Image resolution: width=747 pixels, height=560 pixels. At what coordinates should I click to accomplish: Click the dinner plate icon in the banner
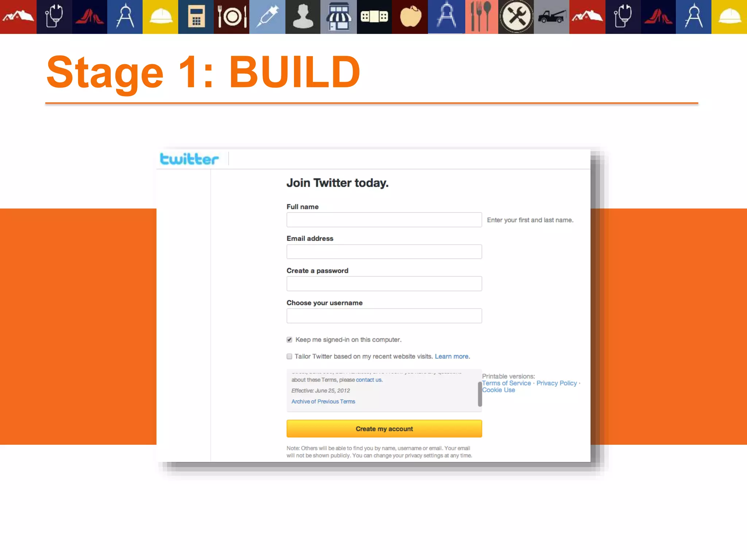[232, 17]
